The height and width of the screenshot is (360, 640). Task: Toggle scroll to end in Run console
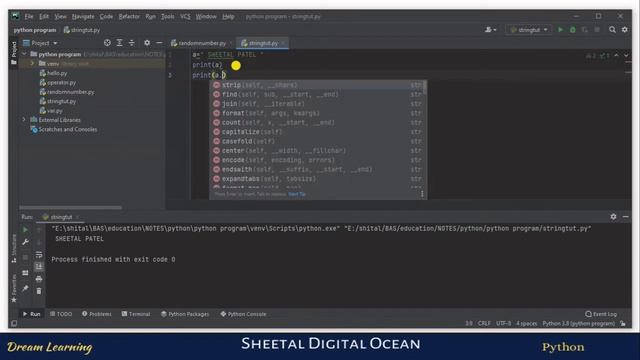coord(39,267)
